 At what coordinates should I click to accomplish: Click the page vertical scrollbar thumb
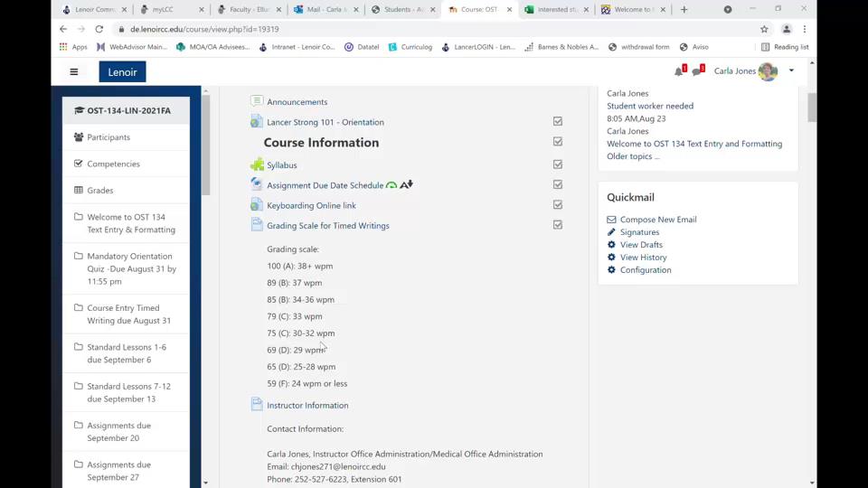click(812, 107)
